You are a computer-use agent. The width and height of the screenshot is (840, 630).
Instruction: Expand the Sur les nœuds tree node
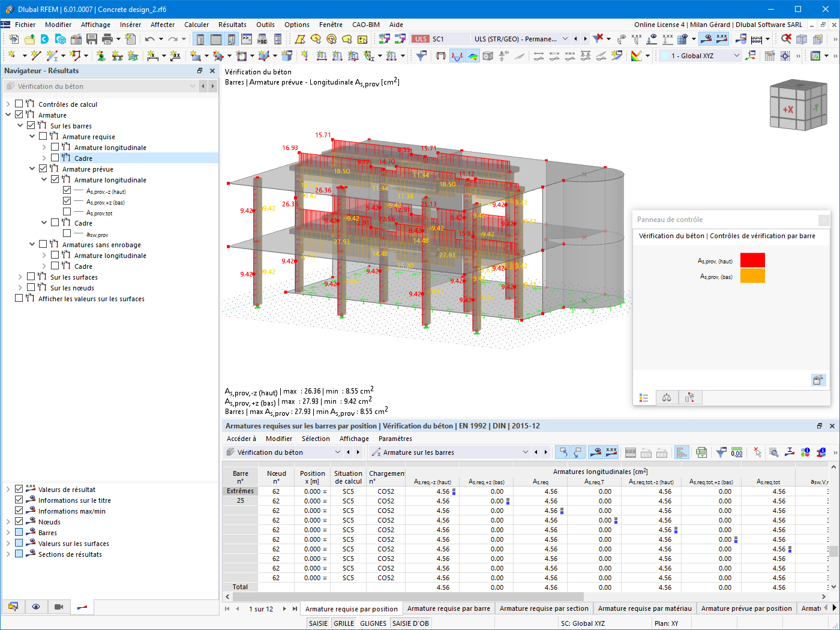(x=20, y=288)
